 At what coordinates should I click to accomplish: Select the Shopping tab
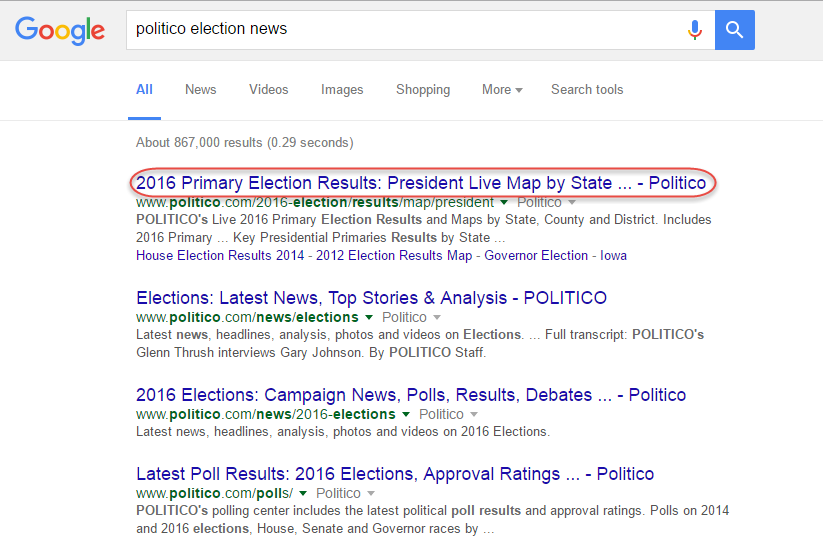[423, 90]
